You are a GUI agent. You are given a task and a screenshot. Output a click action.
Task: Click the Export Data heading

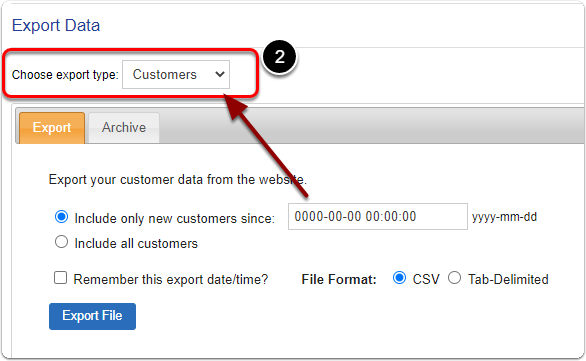click(56, 25)
